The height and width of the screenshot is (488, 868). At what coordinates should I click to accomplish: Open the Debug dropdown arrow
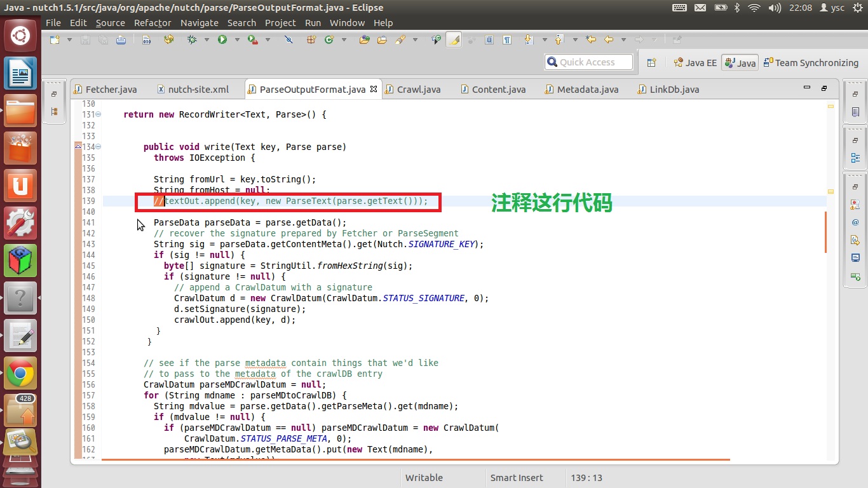[207, 39]
